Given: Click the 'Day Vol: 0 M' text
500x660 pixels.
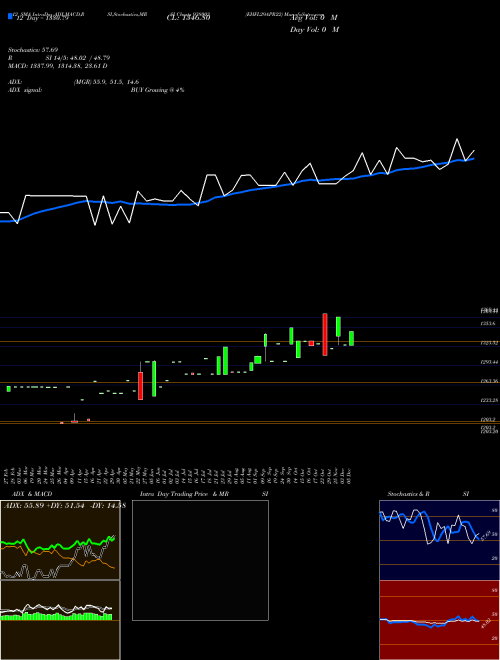Looking at the screenshot, I should coord(314,29).
